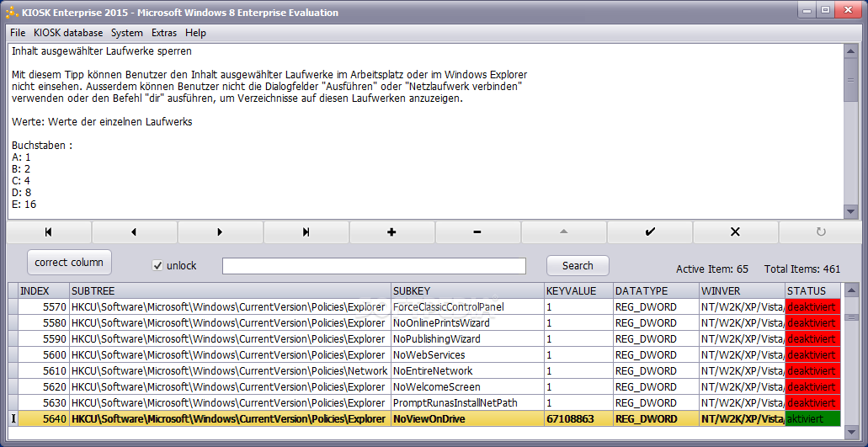
Task: Click the KIOSK Enterprise title bar icon
Action: click(11, 12)
